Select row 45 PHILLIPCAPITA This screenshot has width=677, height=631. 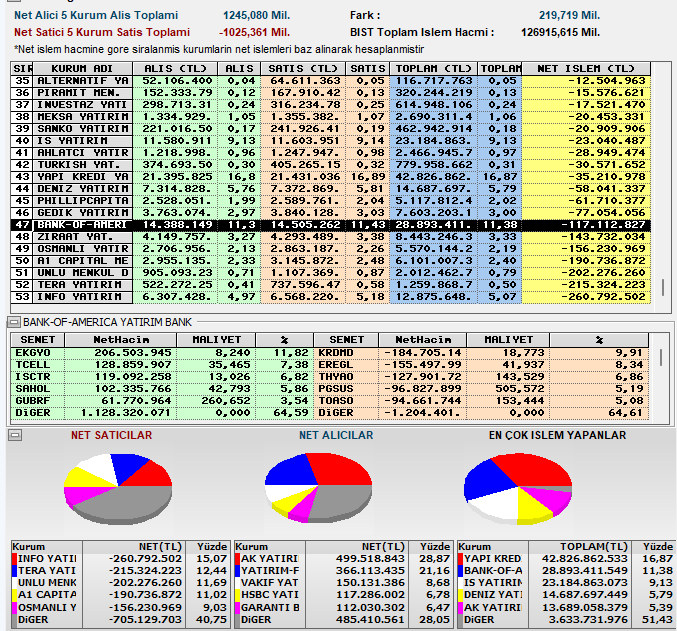point(331,201)
